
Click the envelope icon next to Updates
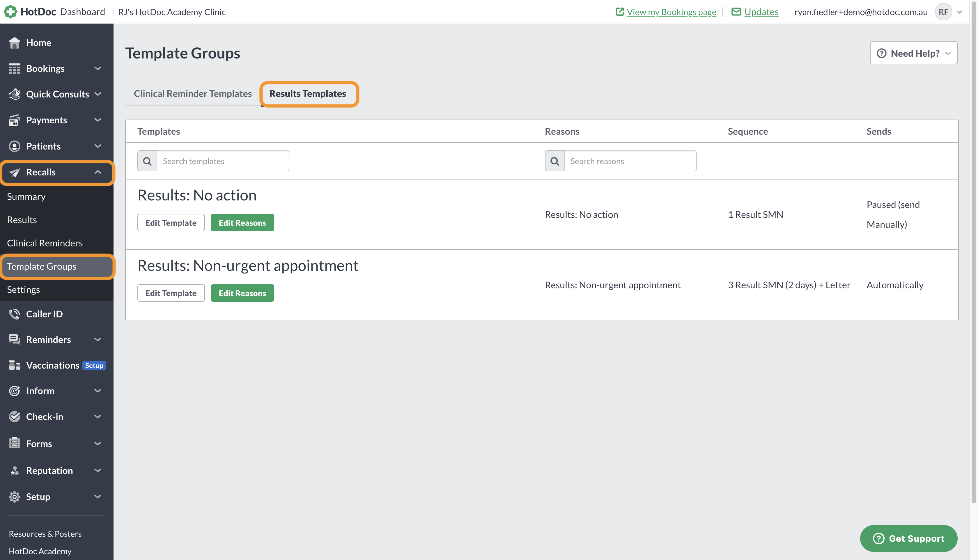click(x=736, y=12)
